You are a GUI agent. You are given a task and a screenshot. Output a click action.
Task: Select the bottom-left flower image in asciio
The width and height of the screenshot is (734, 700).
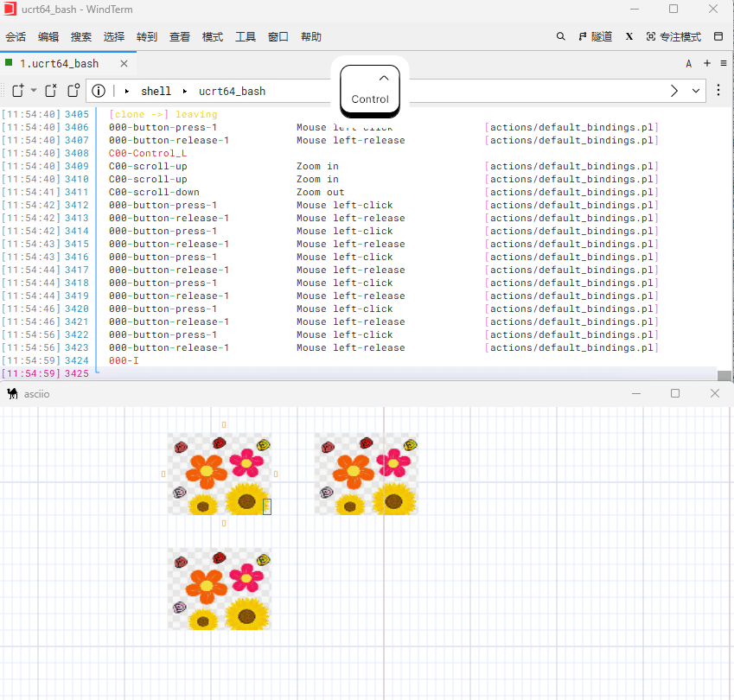(x=220, y=589)
